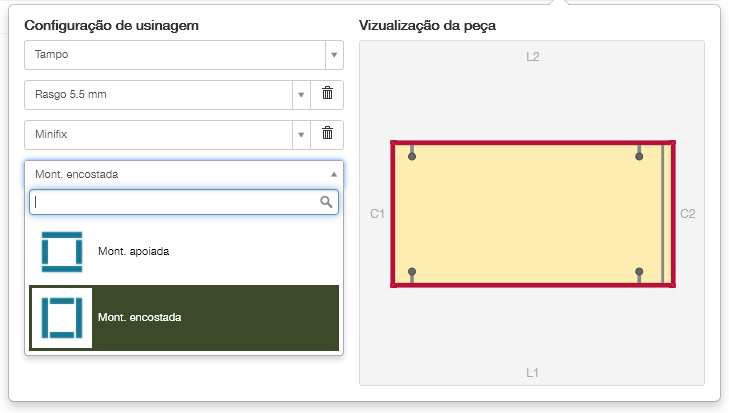Choose the Mont. encostada option

pos(140,317)
